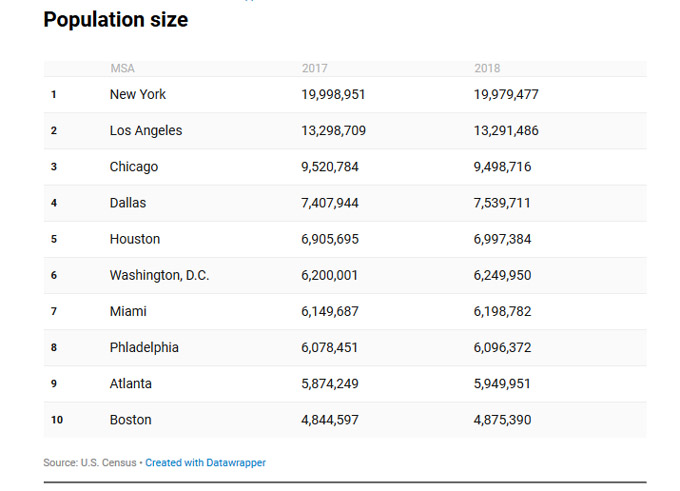680x491 pixels.
Task: Select the Los Angeles MSA cell
Action: click(x=146, y=130)
